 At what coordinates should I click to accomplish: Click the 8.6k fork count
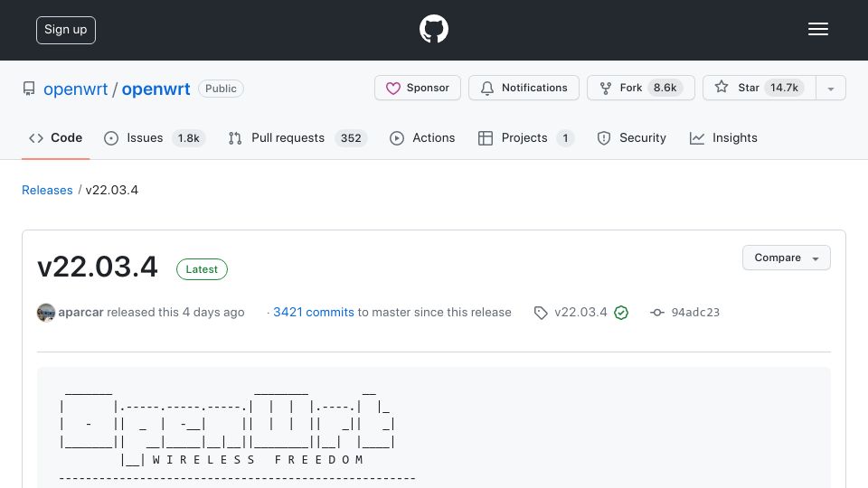(x=665, y=88)
